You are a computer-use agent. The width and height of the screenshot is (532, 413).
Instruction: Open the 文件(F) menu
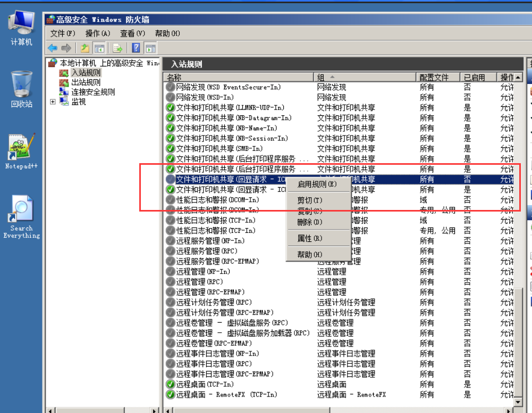(x=63, y=33)
